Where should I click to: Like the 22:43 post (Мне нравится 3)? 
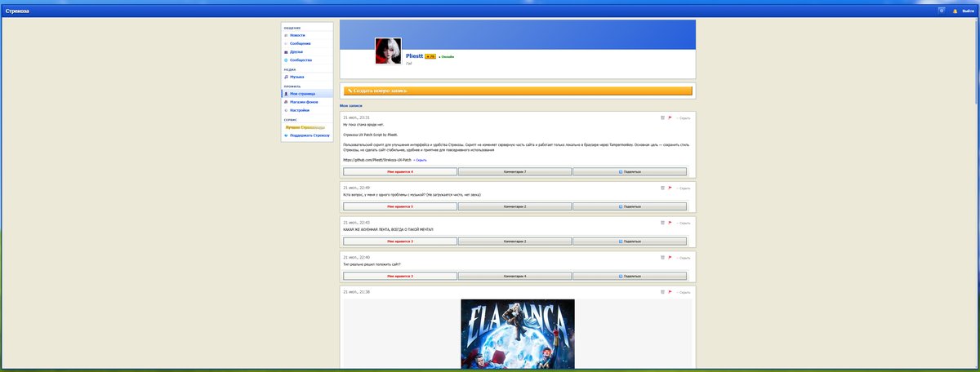400,241
